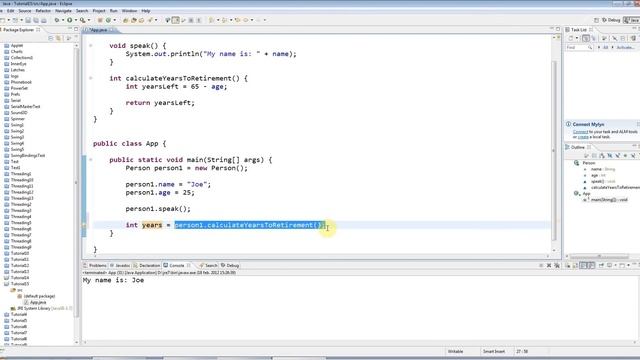The width and height of the screenshot is (640, 360).
Task: Open the Source menu
Action: point(25,11)
